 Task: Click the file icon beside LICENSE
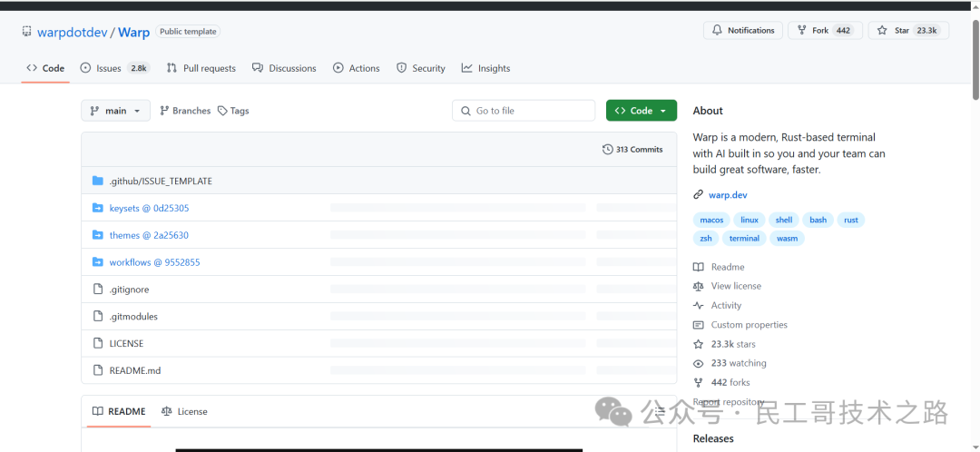[x=97, y=343]
